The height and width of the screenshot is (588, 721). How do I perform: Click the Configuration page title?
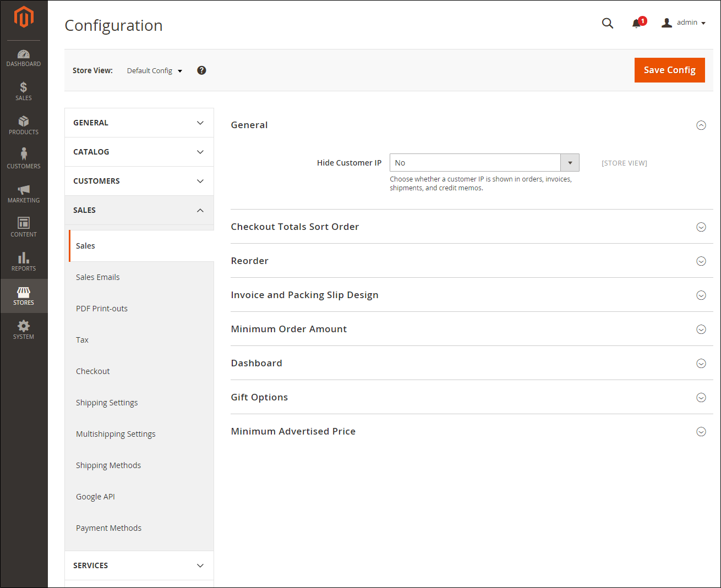coord(113,25)
